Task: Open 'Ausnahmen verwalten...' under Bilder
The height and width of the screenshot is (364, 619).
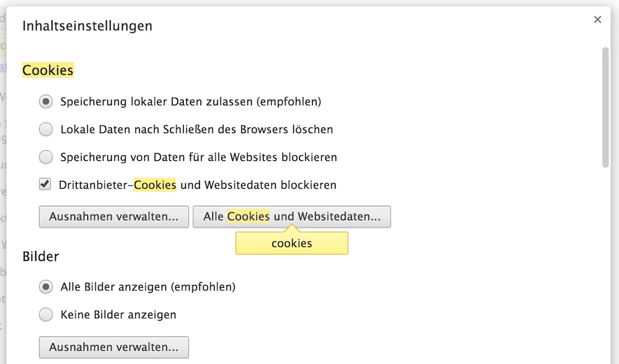Action: click(114, 347)
